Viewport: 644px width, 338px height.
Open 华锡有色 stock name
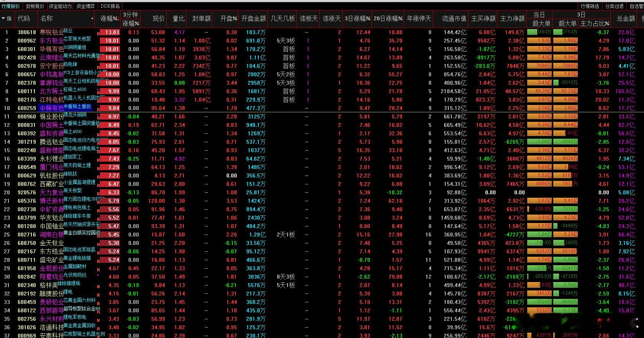pyautogui.click(x=51, y=49)
